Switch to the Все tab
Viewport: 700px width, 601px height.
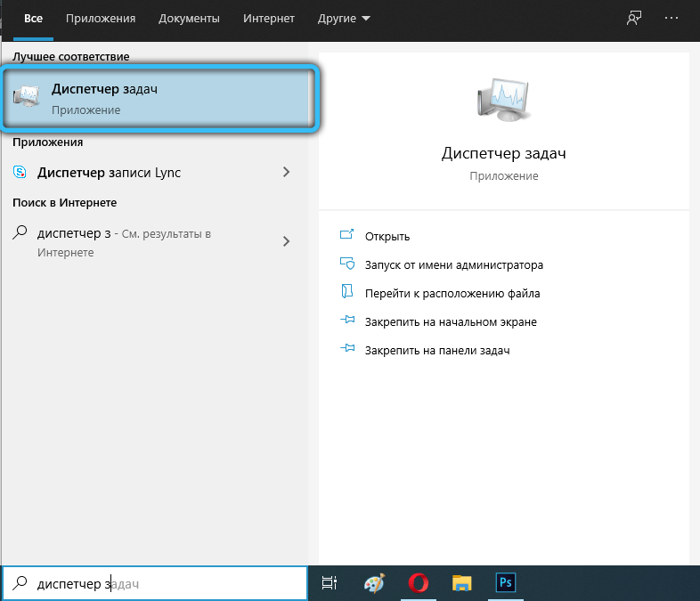coord(33,19)
